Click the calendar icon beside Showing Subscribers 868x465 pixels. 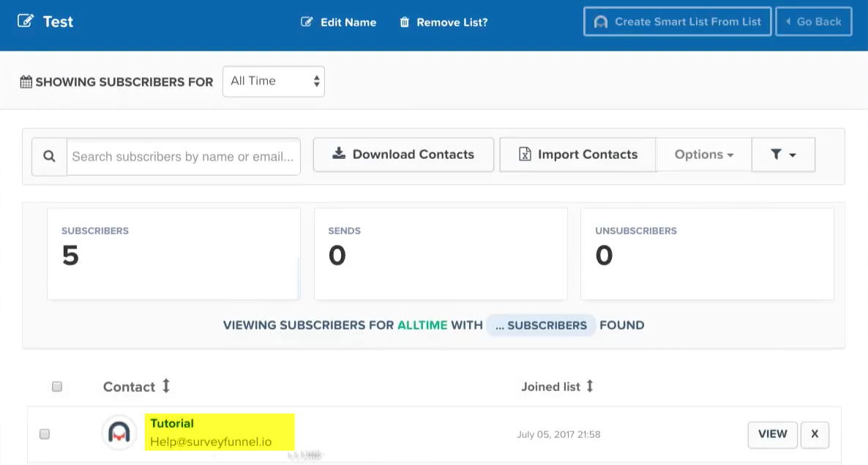coord(26,82)
